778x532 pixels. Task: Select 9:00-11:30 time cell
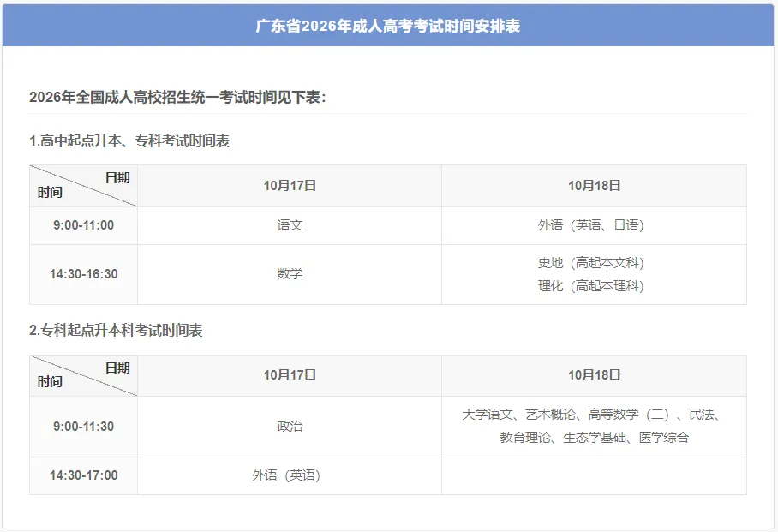[x=83, y=427]
